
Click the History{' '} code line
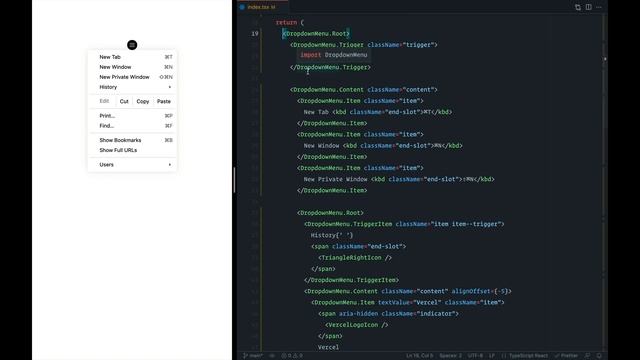[332, 235]
